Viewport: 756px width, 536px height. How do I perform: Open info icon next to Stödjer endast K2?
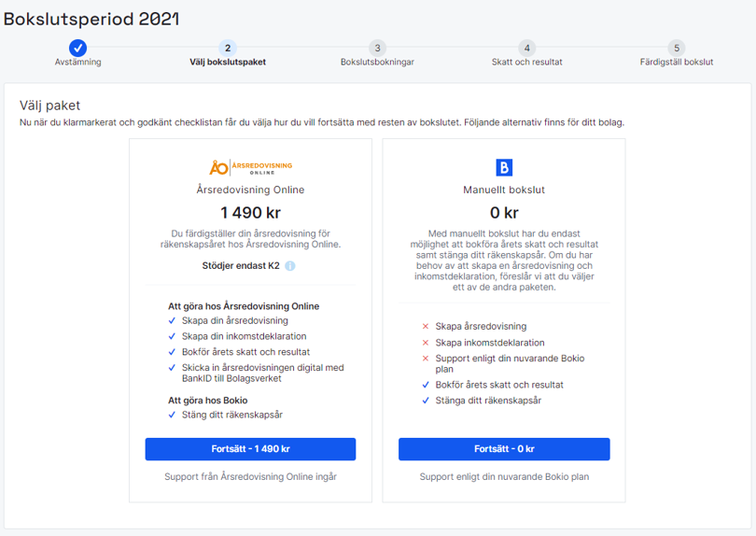point(289,266)
